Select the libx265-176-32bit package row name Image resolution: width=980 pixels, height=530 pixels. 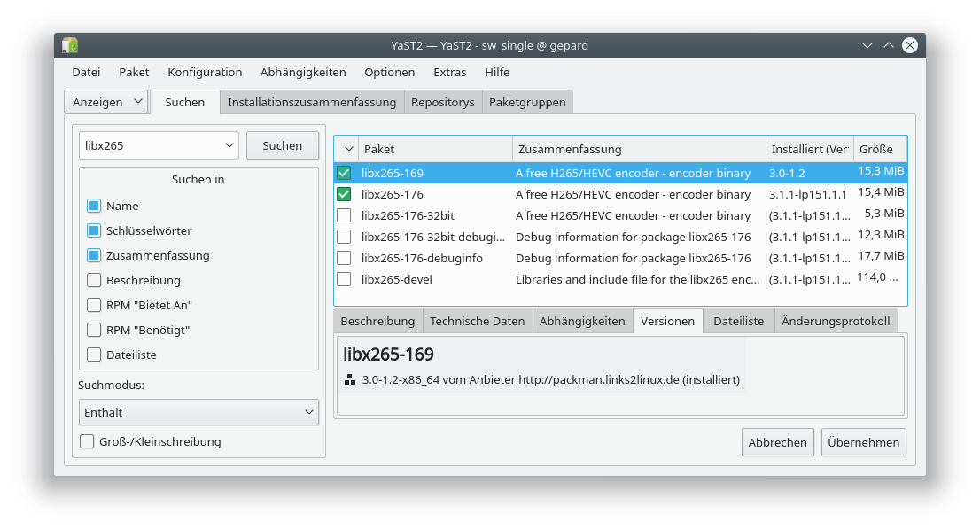[408, 215]
